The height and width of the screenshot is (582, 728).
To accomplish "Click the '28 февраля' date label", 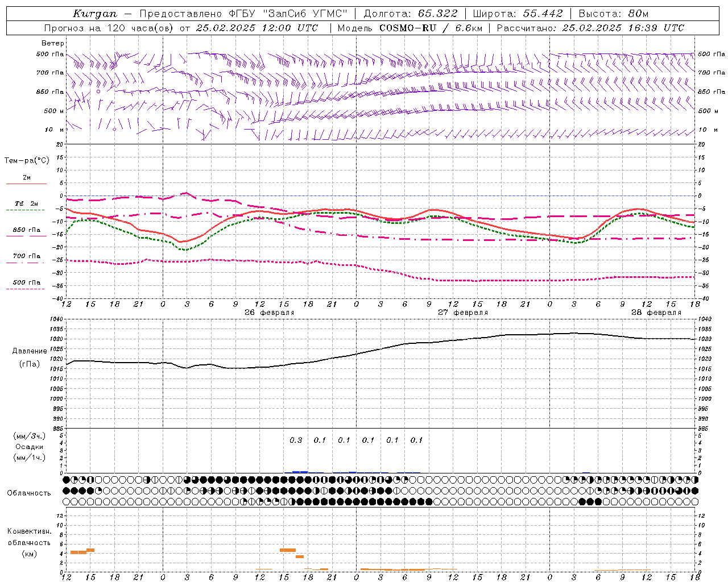I will click(x=656, y=313).
